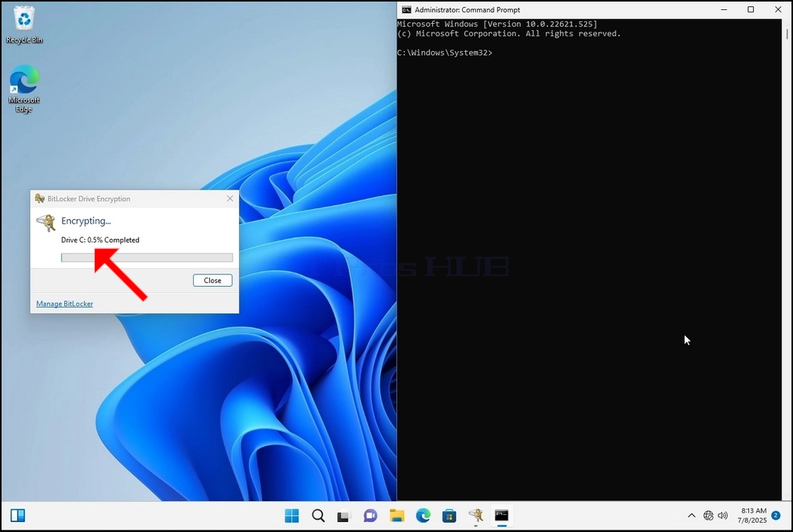Click the 'Drive C: 0.5% Completed' text
This screenshot has height=532, width=793.
click(100, 240)
